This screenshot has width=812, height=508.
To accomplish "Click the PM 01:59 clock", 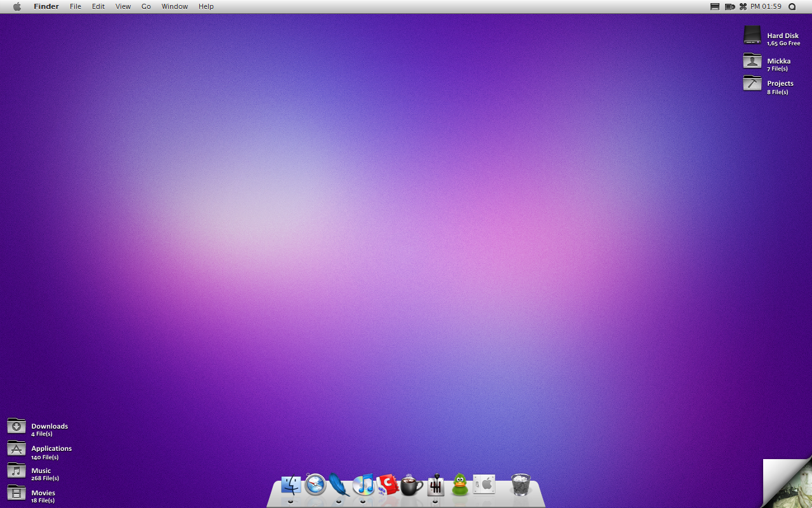I will tap(766, 6).
